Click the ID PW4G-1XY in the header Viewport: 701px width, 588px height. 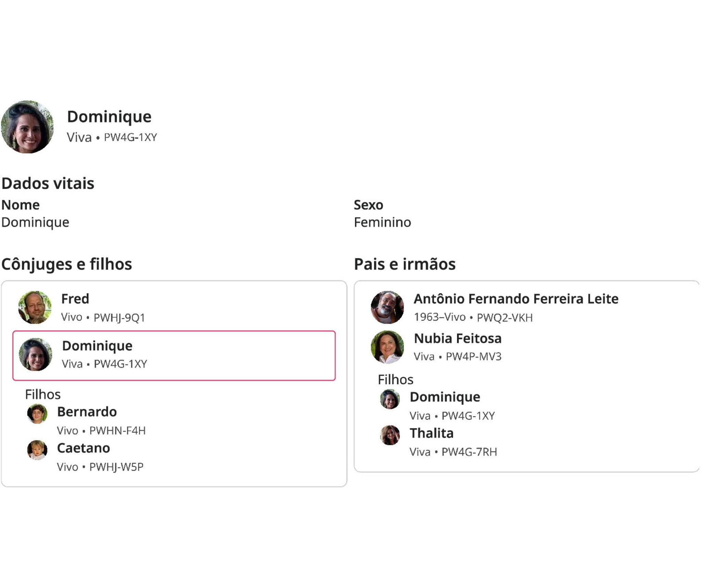[130, 137]
